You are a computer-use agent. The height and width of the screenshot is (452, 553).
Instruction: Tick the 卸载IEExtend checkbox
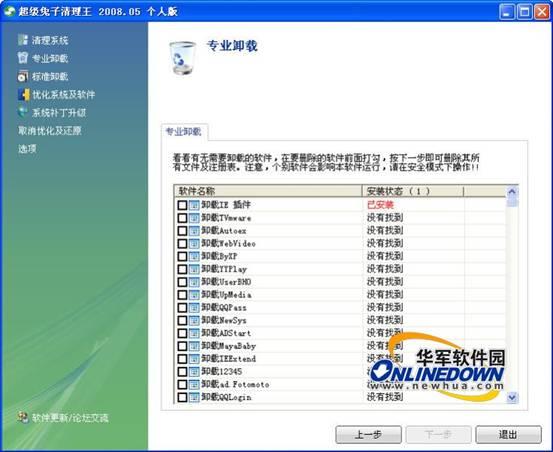182,359
